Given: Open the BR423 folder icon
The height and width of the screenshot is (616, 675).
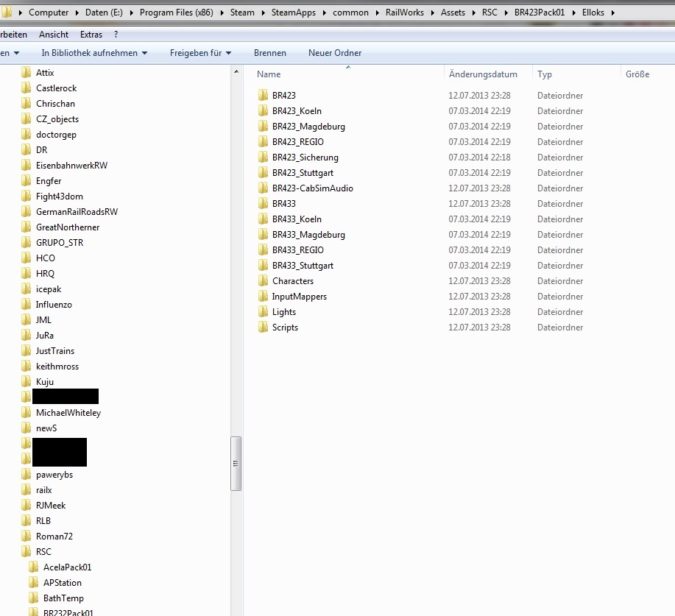Looking at the screenshot, I should [263, 95].
